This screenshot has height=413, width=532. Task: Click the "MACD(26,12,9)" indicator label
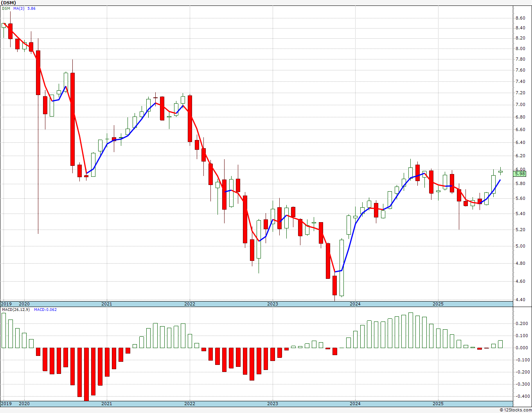[x=16, y=310]
